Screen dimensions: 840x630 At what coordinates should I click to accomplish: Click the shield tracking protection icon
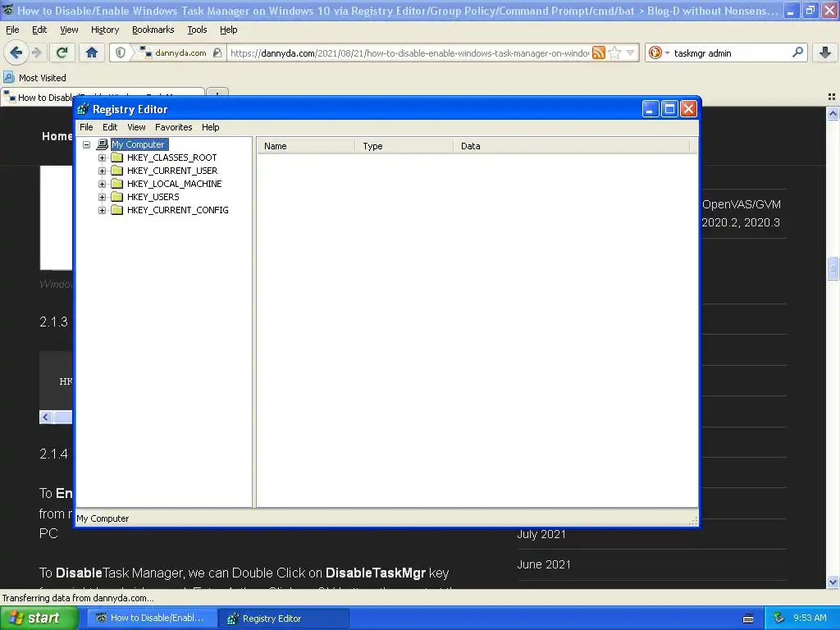[x=121, y=52]
